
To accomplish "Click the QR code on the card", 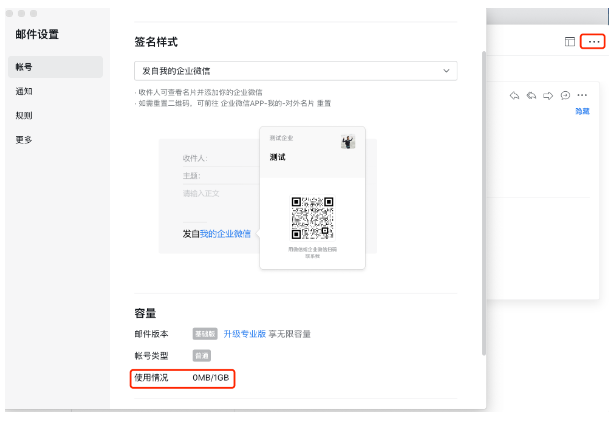I will (312, 216).
